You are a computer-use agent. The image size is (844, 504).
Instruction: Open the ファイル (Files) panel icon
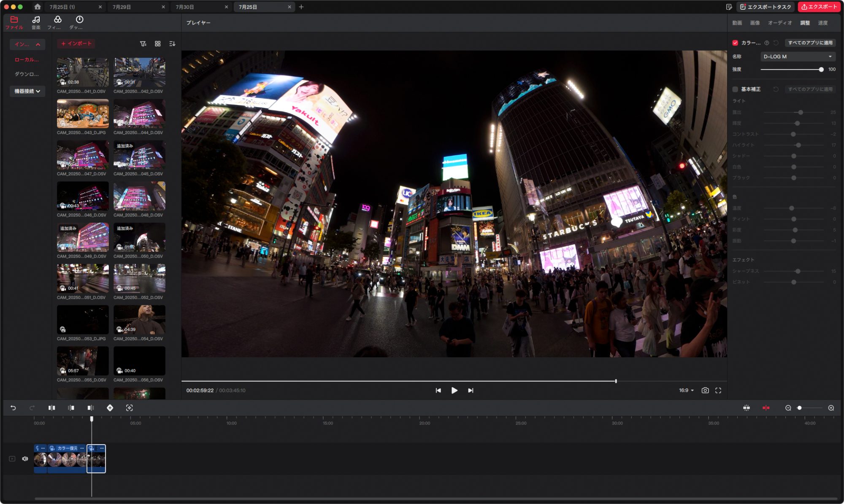[14, 23]
